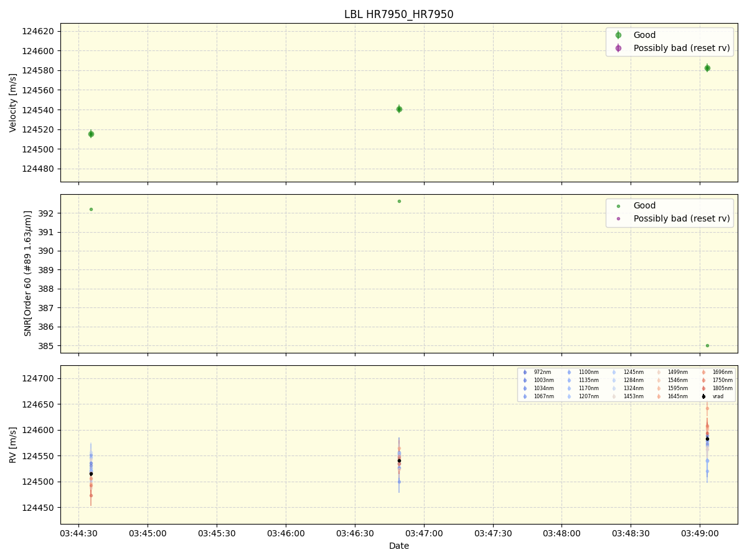Click SNR data point near 392.2

tap(91, 209)
